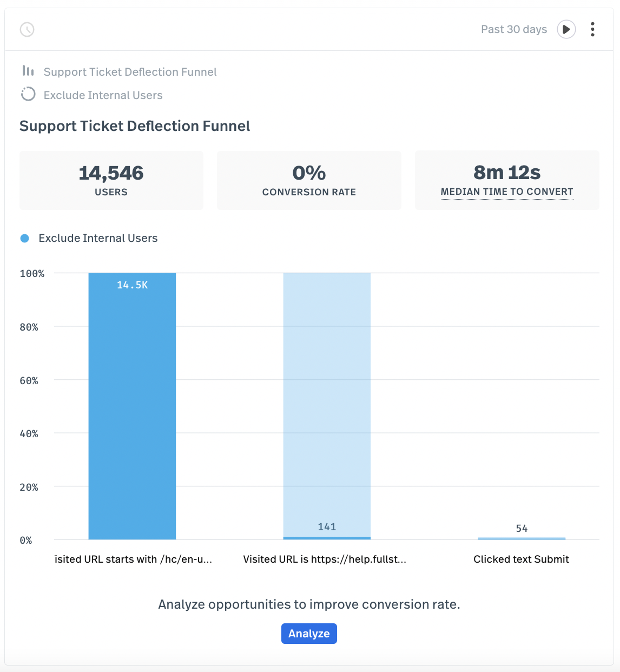This screenshot has height=672, width=620.
Task: Toggle the blue Exclude Internal Users legend dot
Action: [25, 238]
